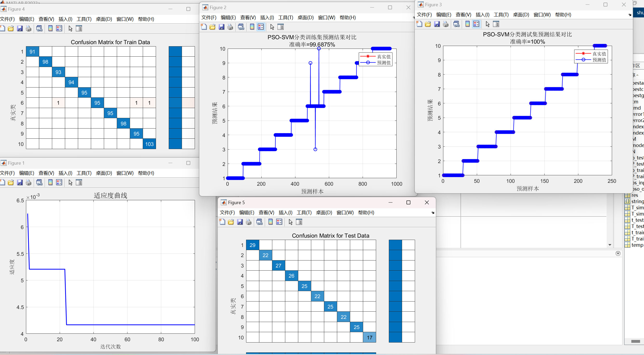Open 插入(I) menu in Figure 2
The height and width of the screenshot is (355, 644).
pos(267,18)
